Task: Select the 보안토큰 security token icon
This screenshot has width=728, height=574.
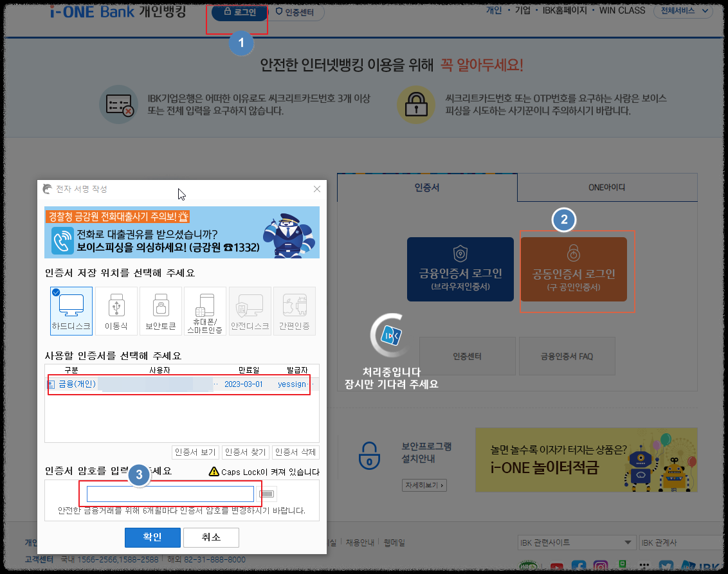Action: pos(161,310)
